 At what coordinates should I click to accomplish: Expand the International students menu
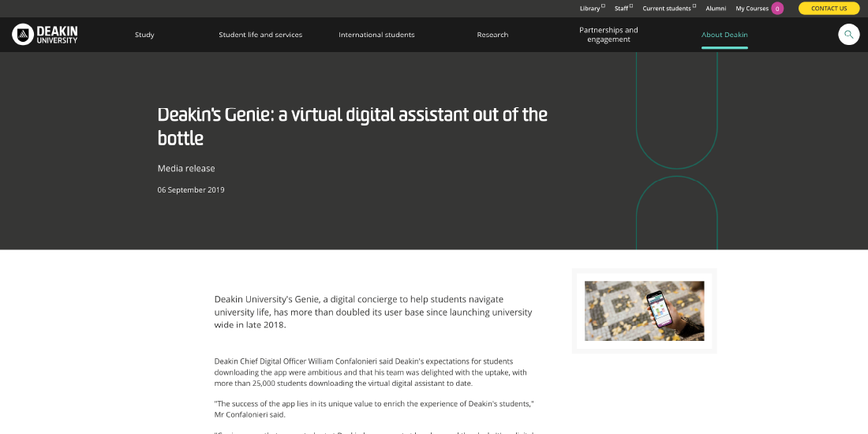tap(376, 35)
